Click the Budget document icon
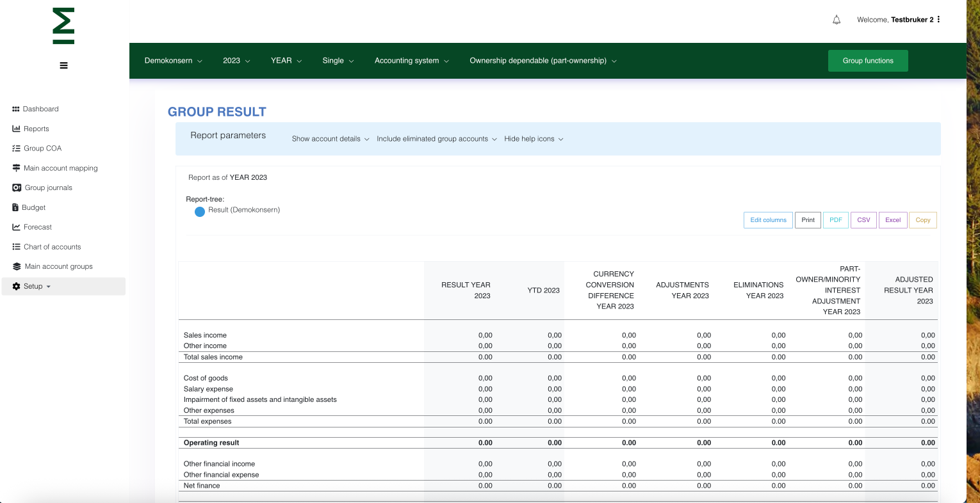The image size is (980, 503). point(15,207)
